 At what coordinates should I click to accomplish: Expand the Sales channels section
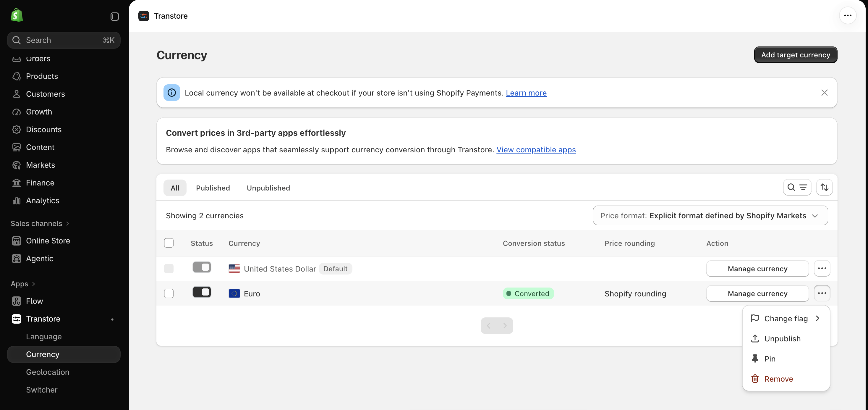40,224
